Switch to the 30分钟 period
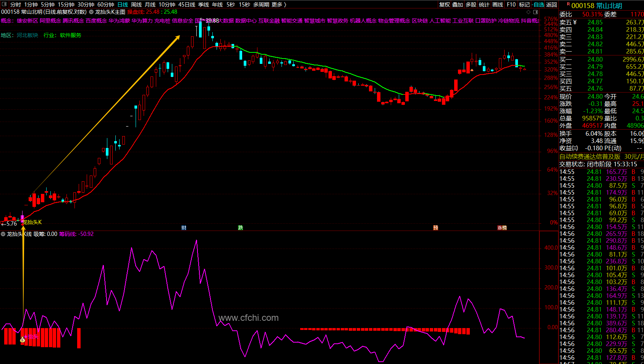This screenshot has width=644, height=364. 86,5
